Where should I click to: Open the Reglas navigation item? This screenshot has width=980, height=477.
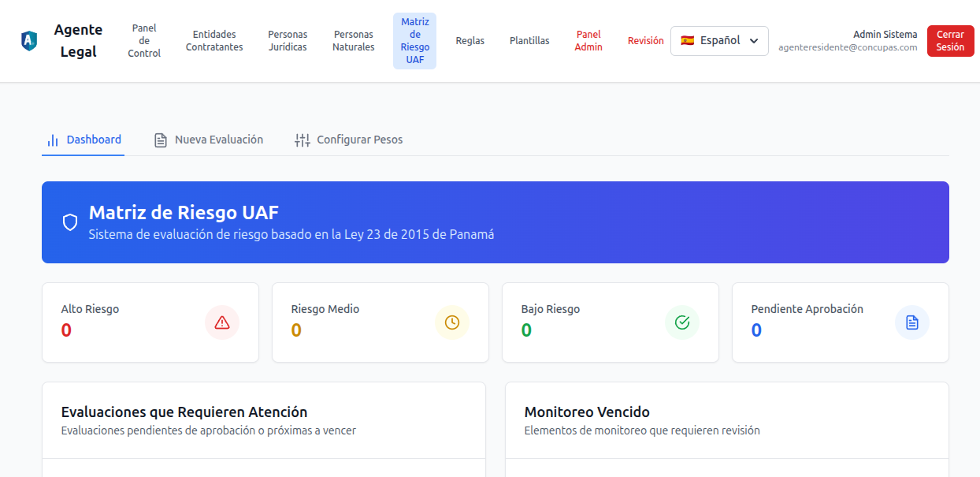pos(470,40)
